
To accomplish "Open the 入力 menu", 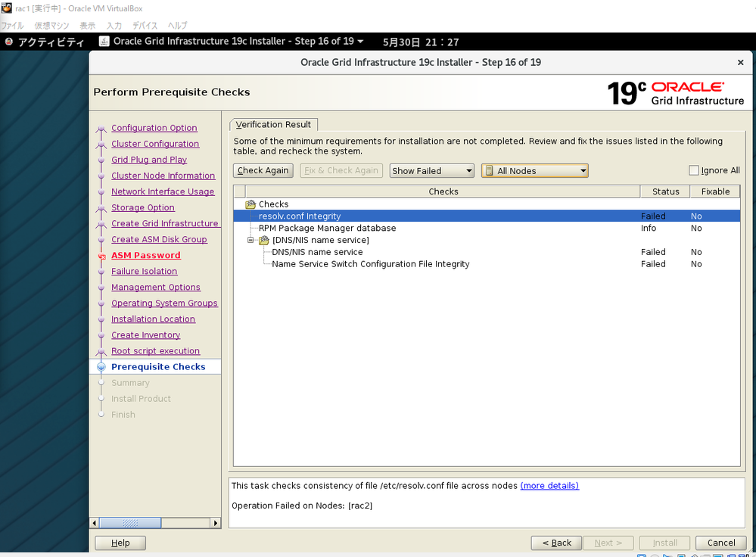I will pos(114,26).
